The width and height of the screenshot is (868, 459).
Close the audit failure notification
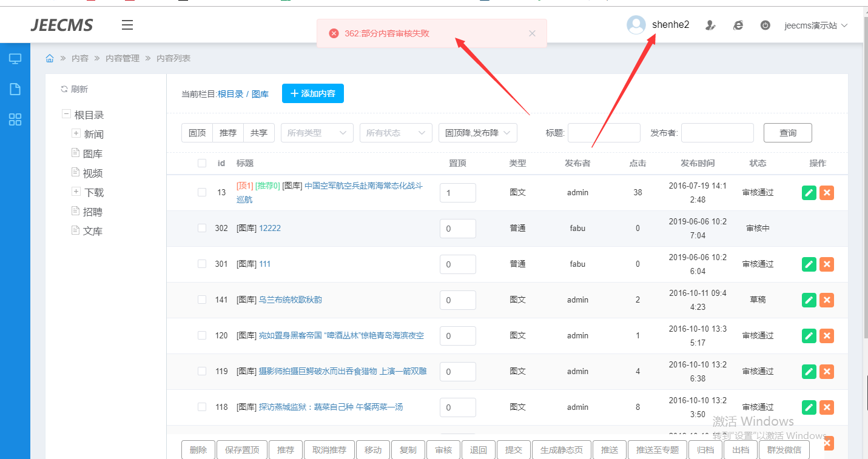(532, 33)
